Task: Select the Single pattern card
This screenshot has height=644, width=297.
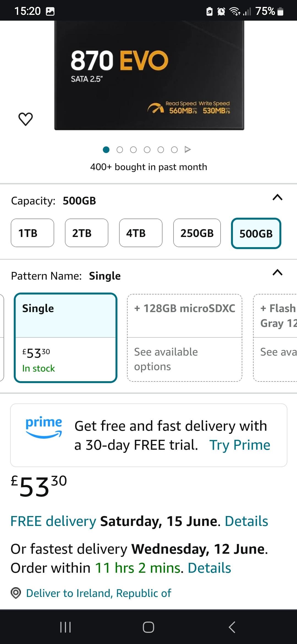Action: pyautogui.click(x=65, y=337)
